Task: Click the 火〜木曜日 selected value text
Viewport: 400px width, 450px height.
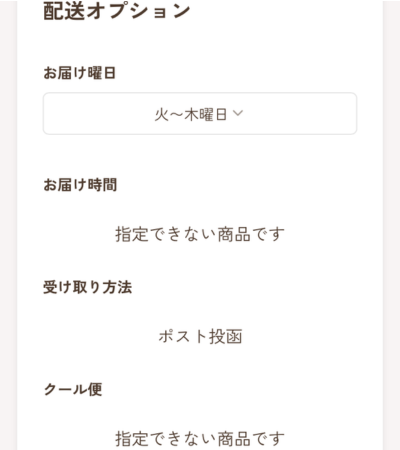Action: (x=191, y=114)
